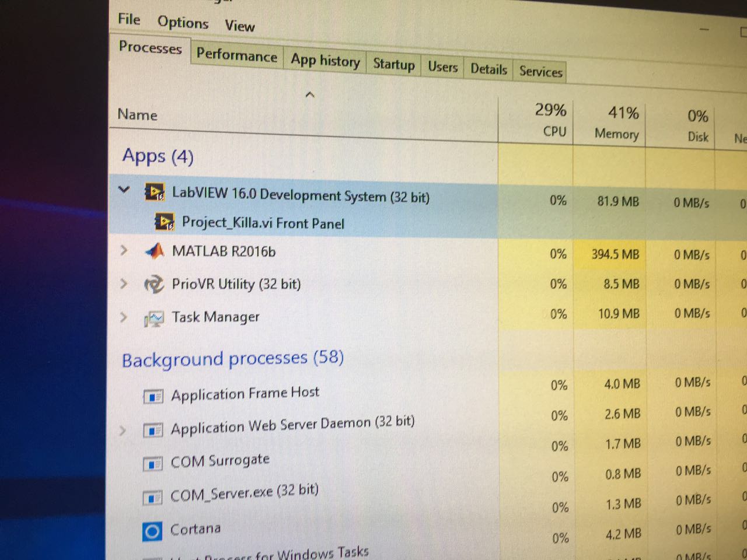Click the 4.0 MB memory value
The height and width of the screenshot is (560, 747).
click(622, 384)
